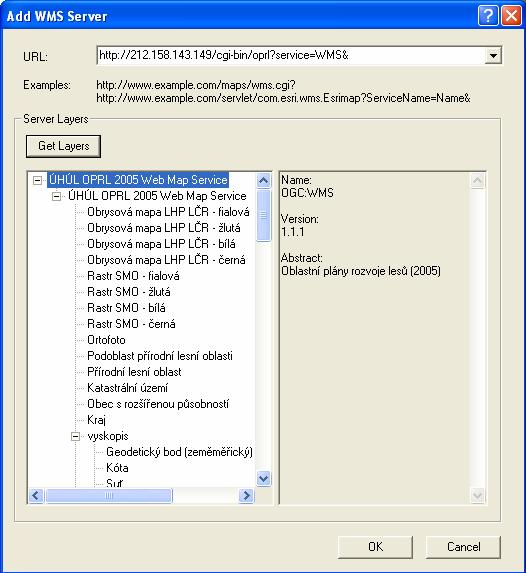This screenshot has height=573, width=526.
Task: Open the URL dropdown list
Action: pyautogui.click(x=493, y=56)
